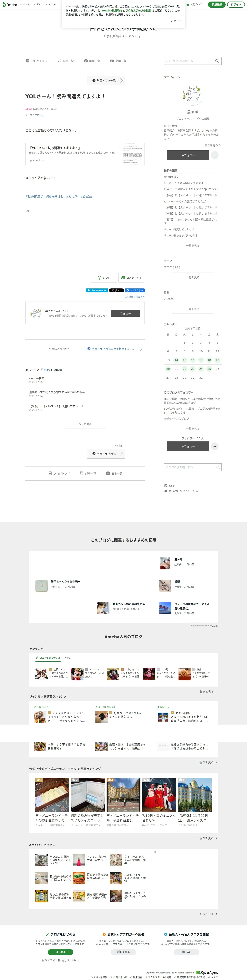The height and width of the screenshot is (980, 247).
Task: Click the CyberAgent logo in footer
Action: coord(207,972)
